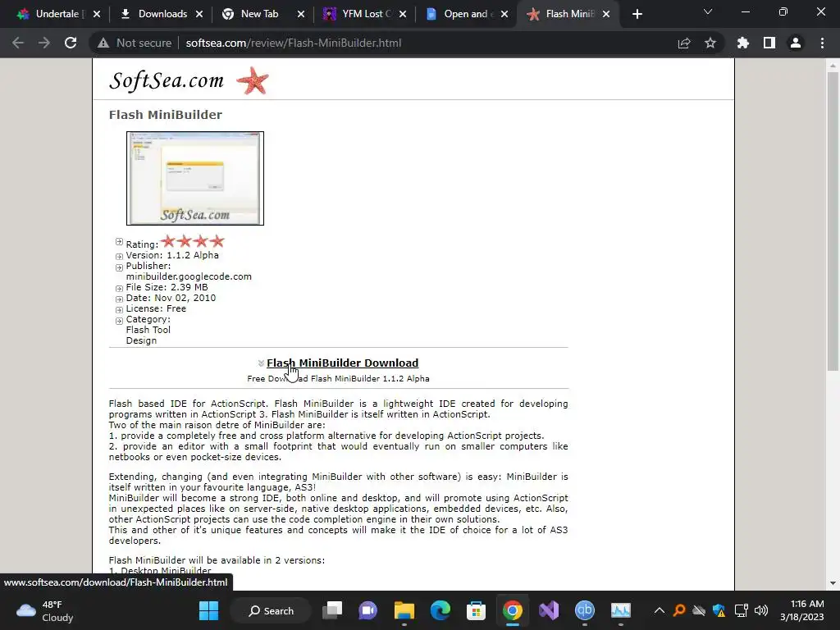Close the Downloads tab
Image resolution: width=840 pixels, height=630 pixels.
(199, 14)
